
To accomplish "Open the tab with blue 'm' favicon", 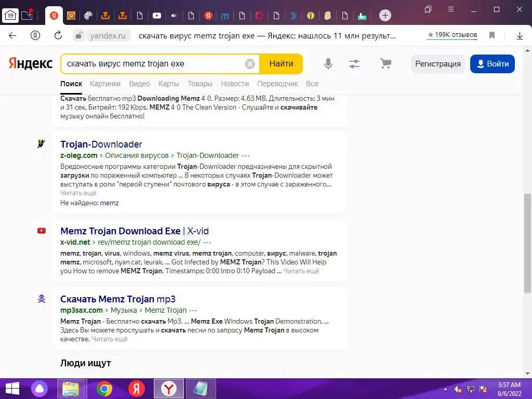I will (225, 16).
